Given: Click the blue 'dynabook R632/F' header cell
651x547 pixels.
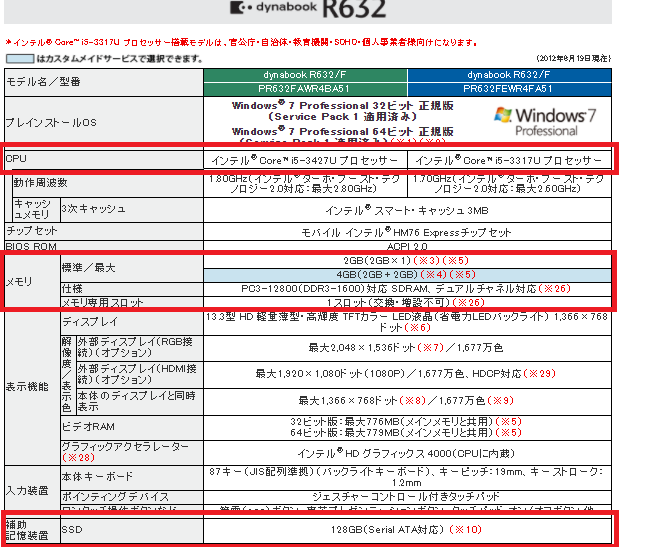Looking at the screenshot, I should point(509,75).
